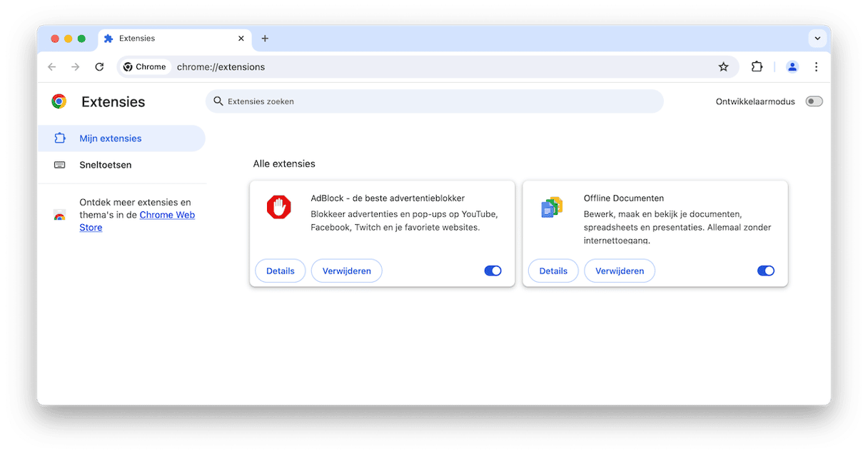Focus the Extensies zoeken search field
This screenshot has width=868, height=454.
(x=435, y=101)
